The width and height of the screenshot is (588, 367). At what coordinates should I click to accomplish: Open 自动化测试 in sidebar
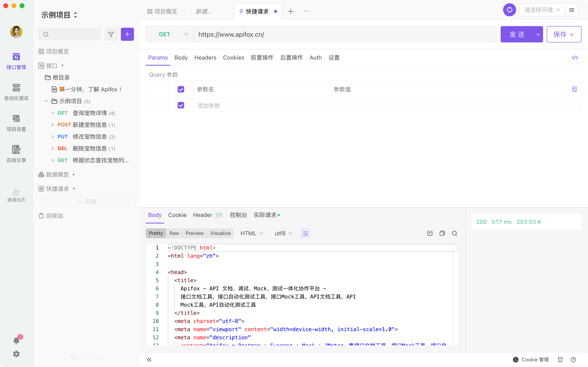pos(16,92)
